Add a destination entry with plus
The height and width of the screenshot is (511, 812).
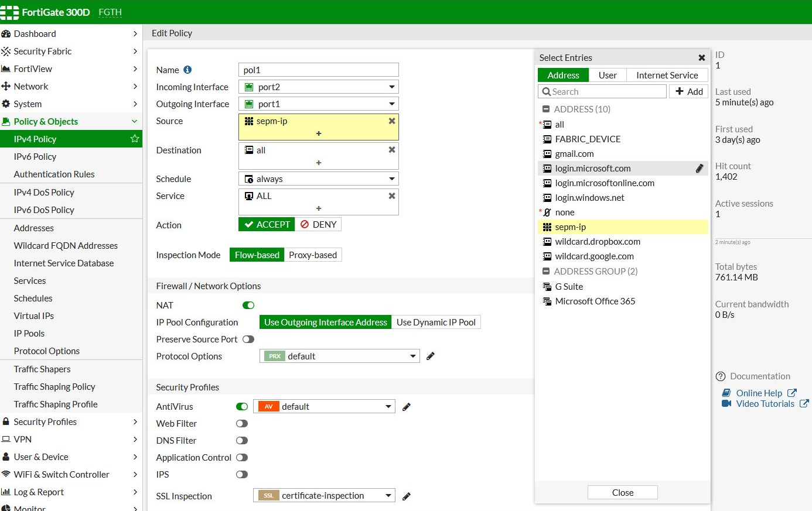click(x=319, y=163)
